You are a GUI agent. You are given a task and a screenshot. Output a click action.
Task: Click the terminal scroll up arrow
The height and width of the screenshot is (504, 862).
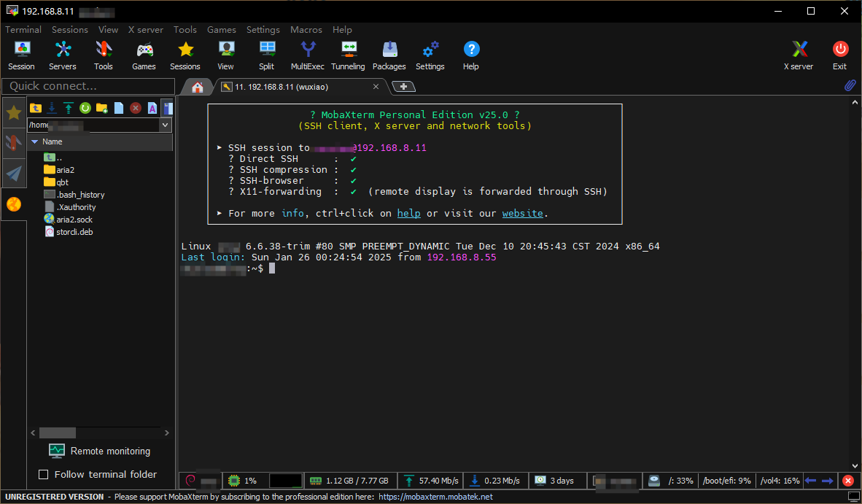tap(855, 102)
